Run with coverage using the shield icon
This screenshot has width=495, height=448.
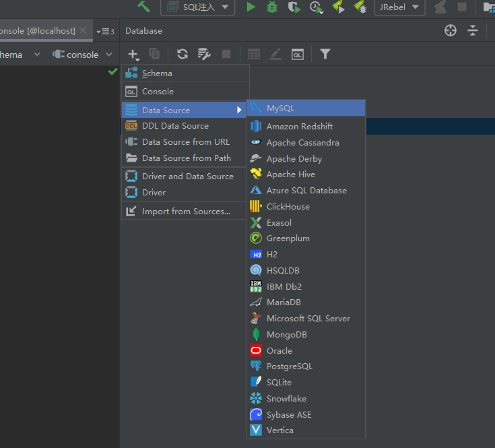(x=294, y=7)
